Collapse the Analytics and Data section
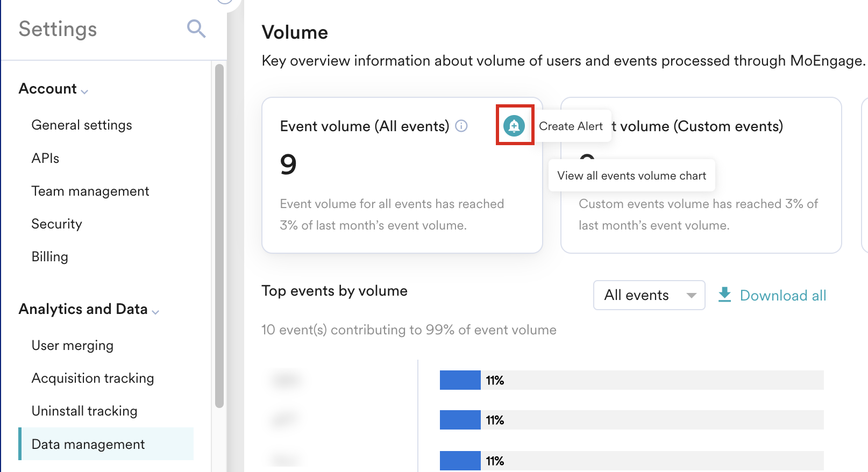Screen dimensions: 868x472 tap(155, 312)
